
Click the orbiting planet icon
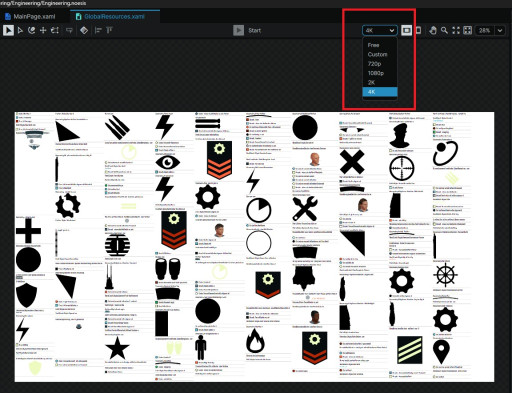coord(445,153)
